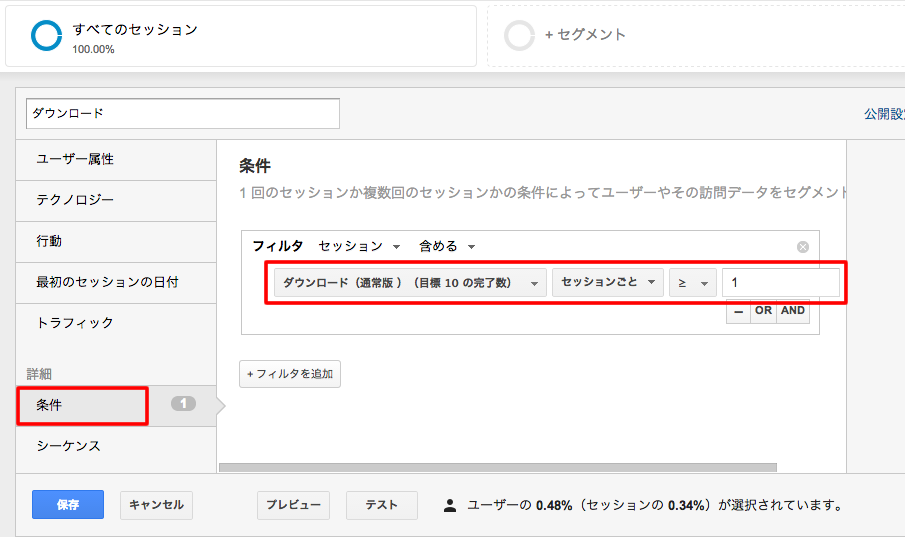Click the minus button beside OR

(738, 311)
